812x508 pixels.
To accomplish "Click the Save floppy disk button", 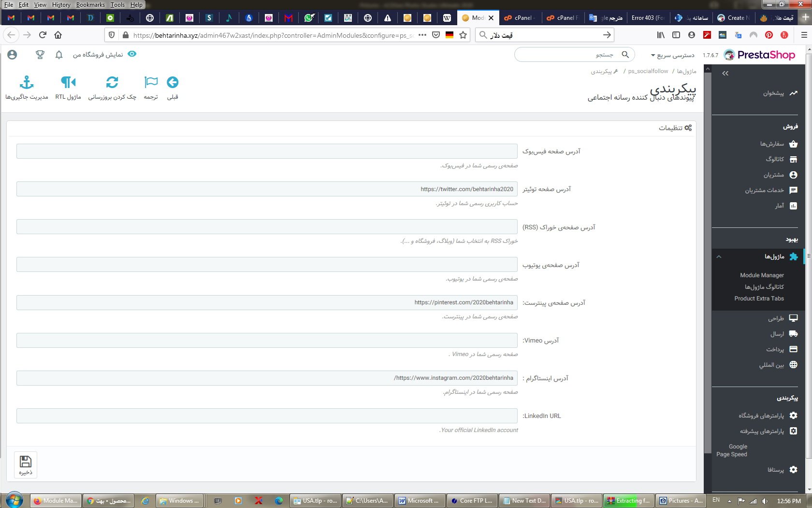I will click(26, 464).
